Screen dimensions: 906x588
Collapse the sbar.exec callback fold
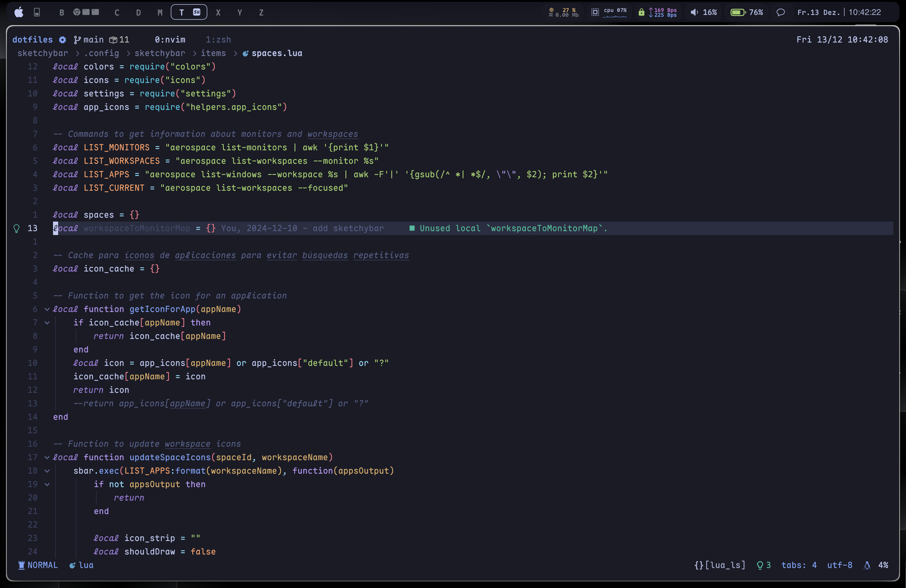pyautogui.click(x=47, y=471)
